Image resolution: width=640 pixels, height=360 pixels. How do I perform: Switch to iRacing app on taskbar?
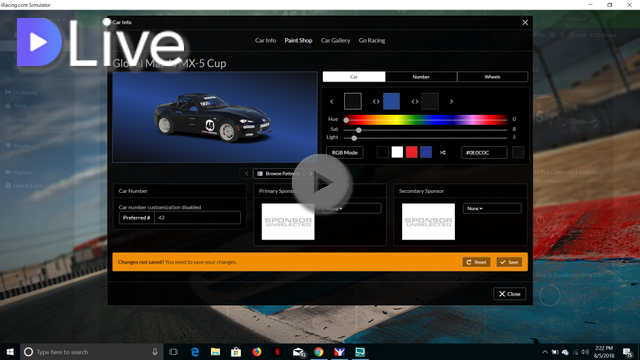click(339, 352)
